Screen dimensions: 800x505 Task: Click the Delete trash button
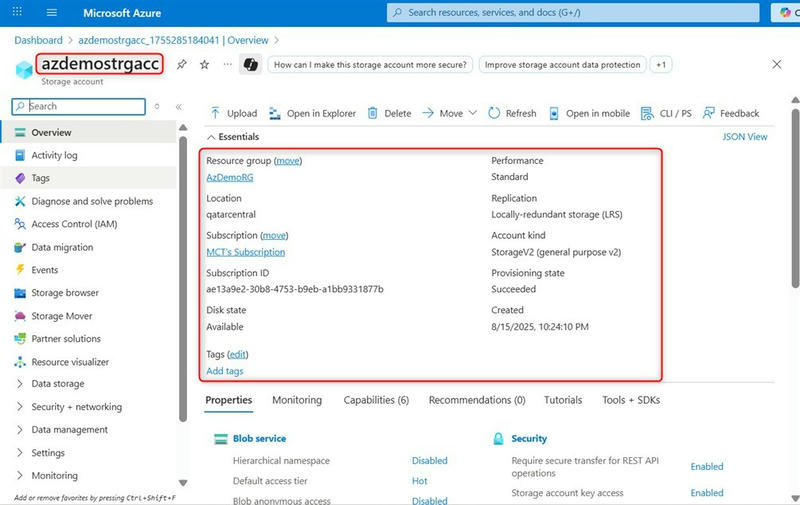click(x=389, y=113)
